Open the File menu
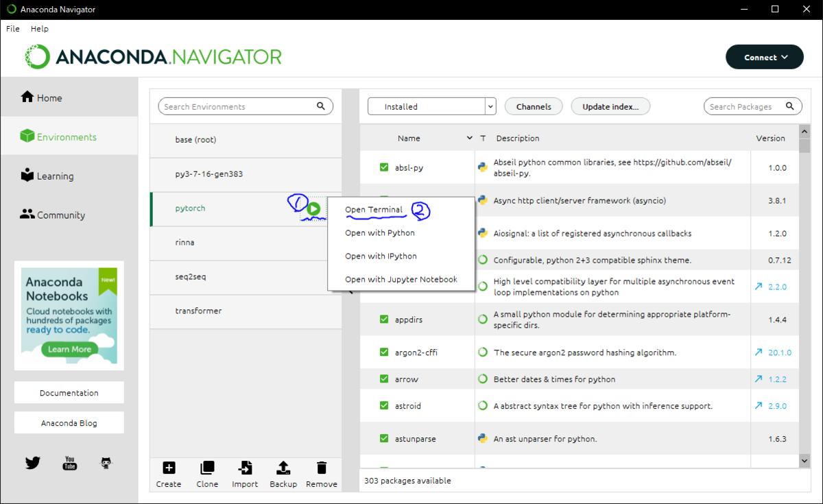The width and height of the screenshot is (823, 504). 13,29
